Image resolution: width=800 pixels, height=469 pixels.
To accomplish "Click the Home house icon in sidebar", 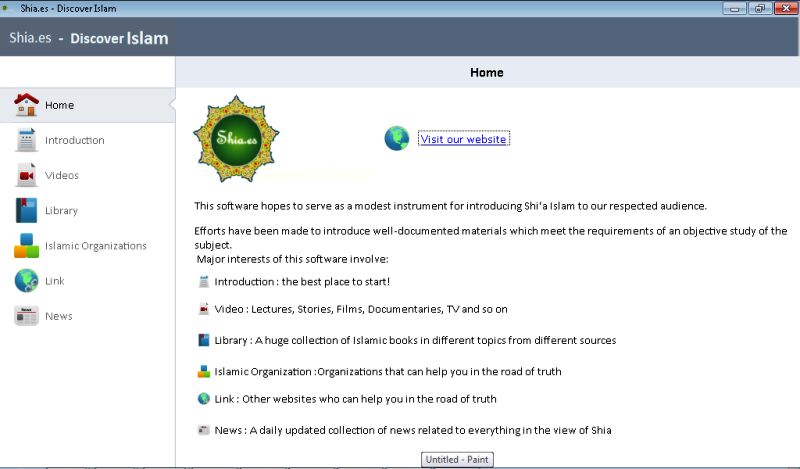I will click(x=27, y=105).
